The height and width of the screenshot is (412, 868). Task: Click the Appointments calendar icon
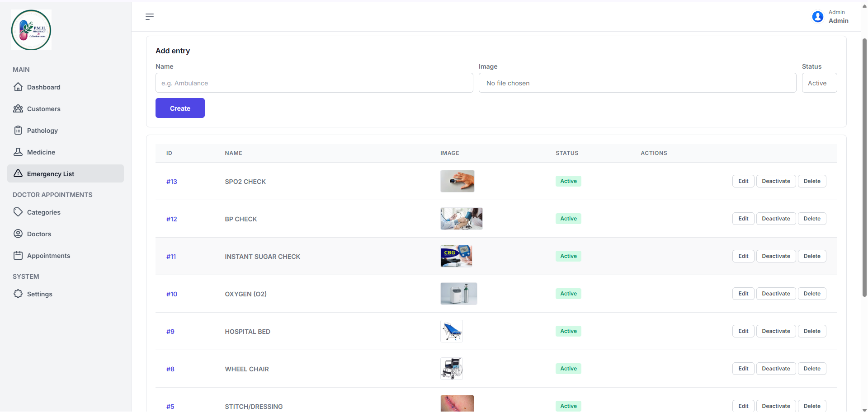click(18, 255)
